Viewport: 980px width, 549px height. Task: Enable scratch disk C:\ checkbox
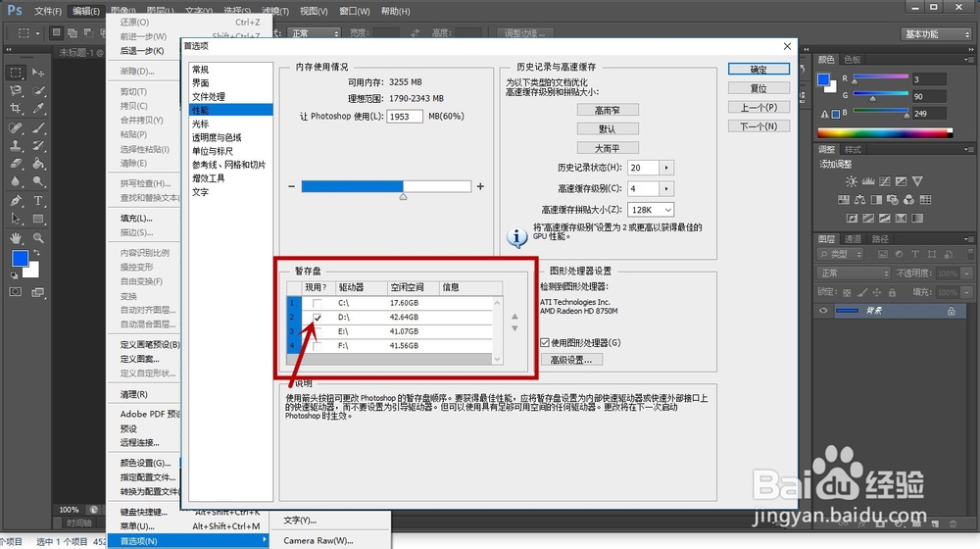point(318,303)
